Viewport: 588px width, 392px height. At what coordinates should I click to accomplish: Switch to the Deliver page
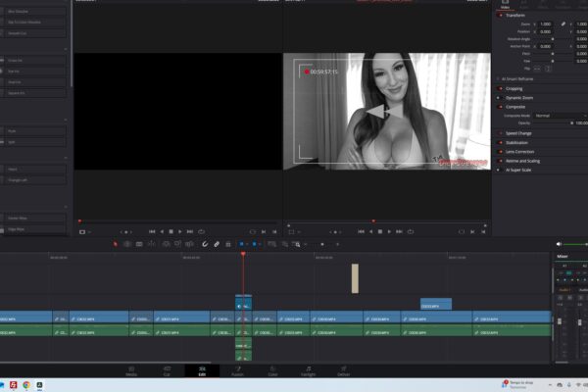point(344,373)
